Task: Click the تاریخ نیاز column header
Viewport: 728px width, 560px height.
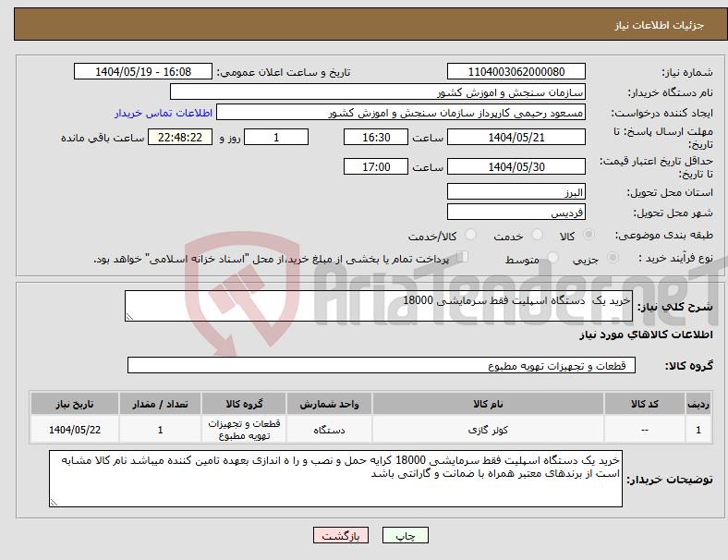Action: tap(75, 404)
